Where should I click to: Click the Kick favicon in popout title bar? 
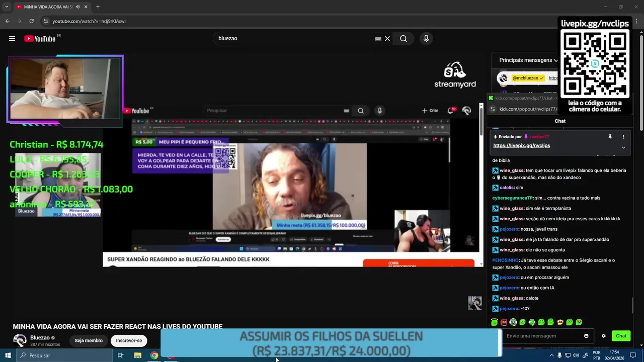click(x=491, y=98)
